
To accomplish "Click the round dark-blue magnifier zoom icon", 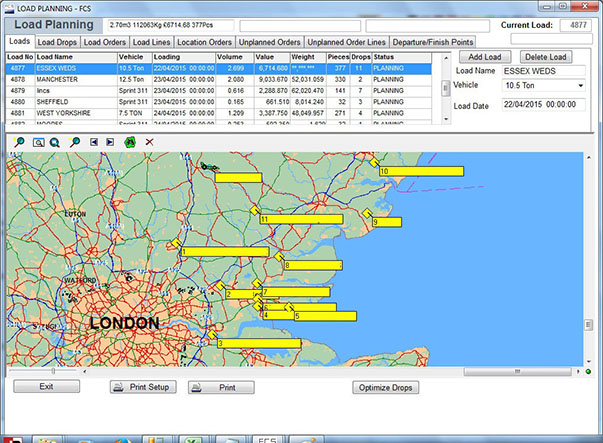I will (x=54, y=143).
